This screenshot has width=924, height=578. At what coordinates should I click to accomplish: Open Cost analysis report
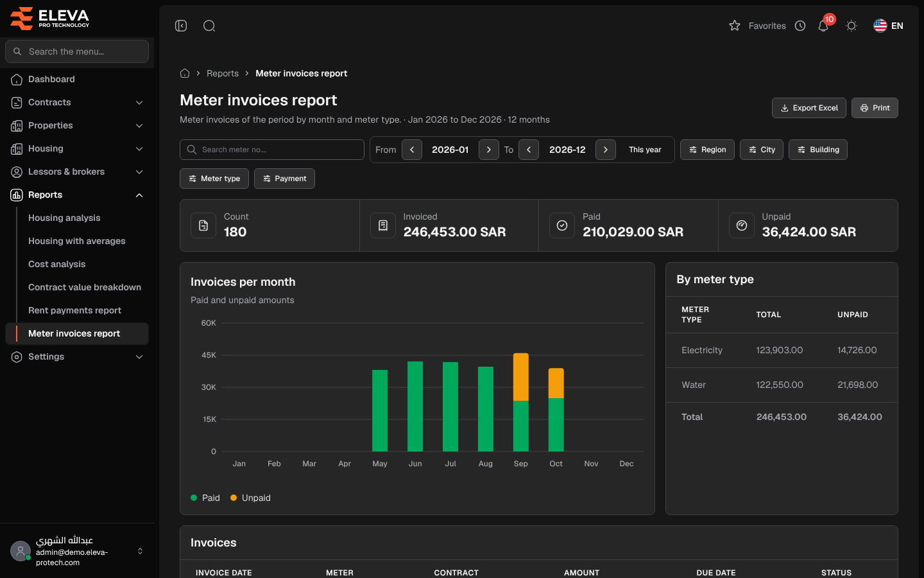56,264
